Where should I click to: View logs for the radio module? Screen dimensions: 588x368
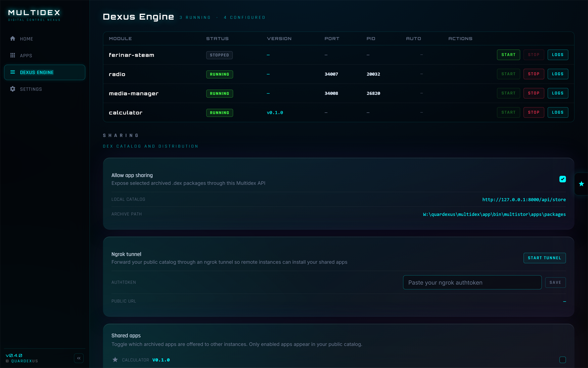(x=558, y=74)
